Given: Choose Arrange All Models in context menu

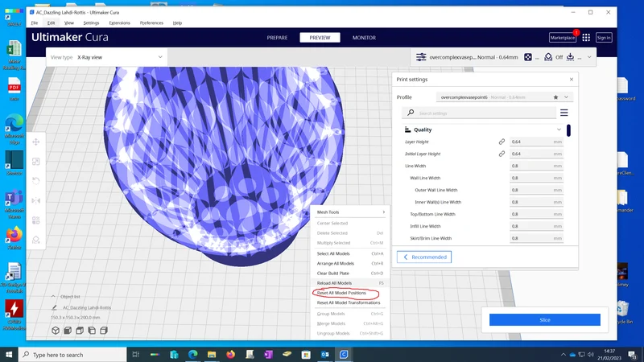Looking at the screenshot, I should 350,264.
